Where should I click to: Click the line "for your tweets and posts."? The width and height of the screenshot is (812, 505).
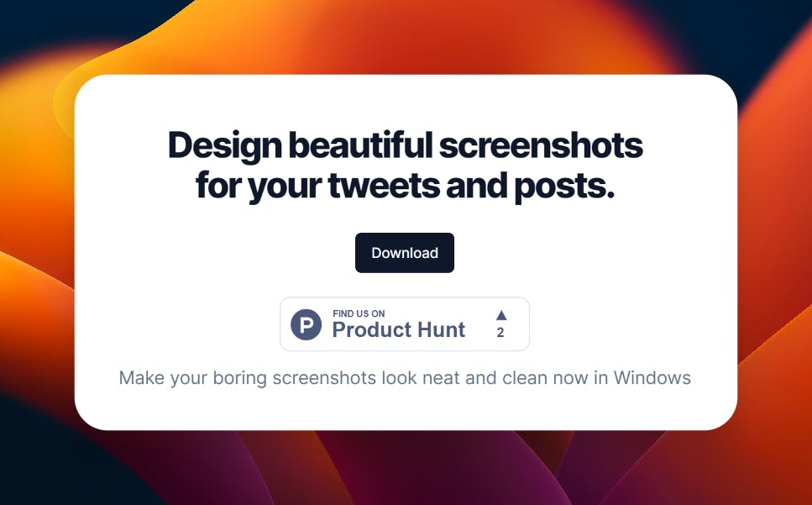click(406, 183)
